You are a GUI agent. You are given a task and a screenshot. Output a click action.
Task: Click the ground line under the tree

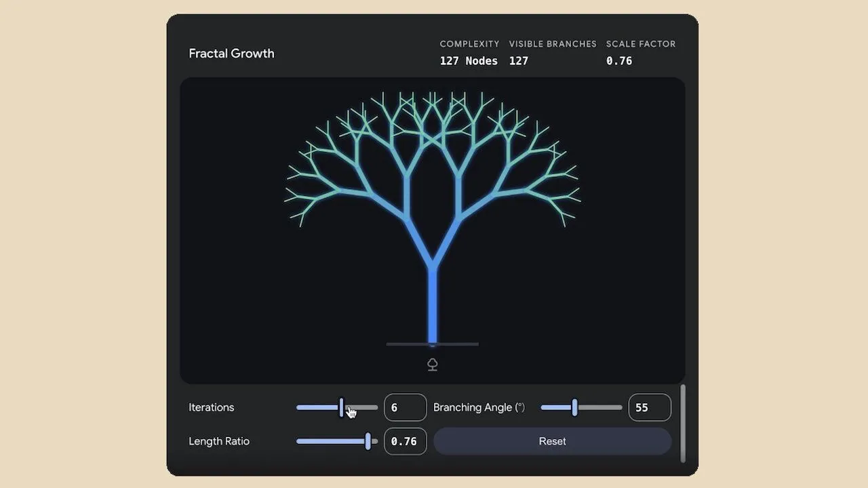(433, 344)
